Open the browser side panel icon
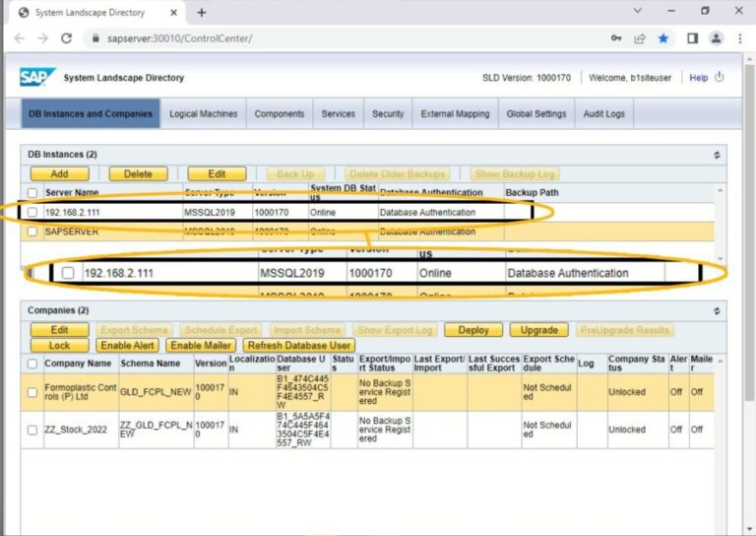This screenshot has height=536, width=756. click(692, 38)
